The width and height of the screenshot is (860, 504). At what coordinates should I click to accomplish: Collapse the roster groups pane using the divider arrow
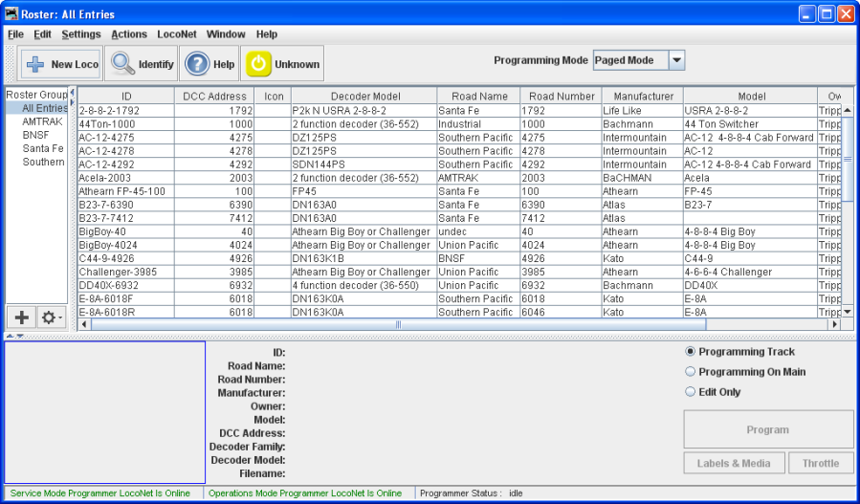(x=72, y=93)
